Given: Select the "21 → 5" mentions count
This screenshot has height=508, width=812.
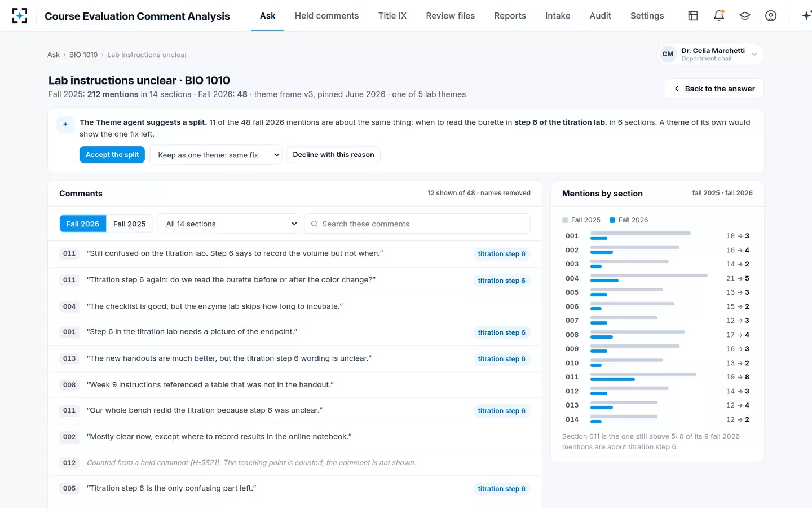Looking at the screenshot, I should pos(738,278).
